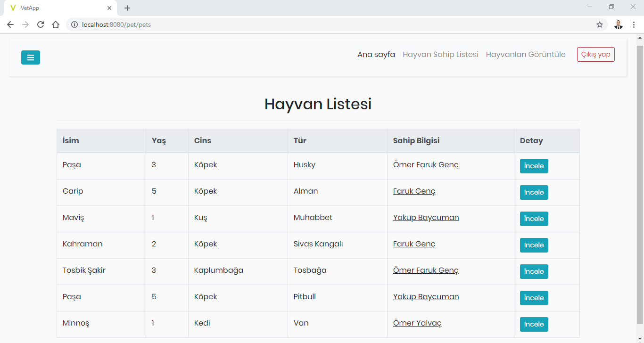Open Ömer Faruk Genç link in Husky row
Screen dimensions: 644x343
click(426, 165)
